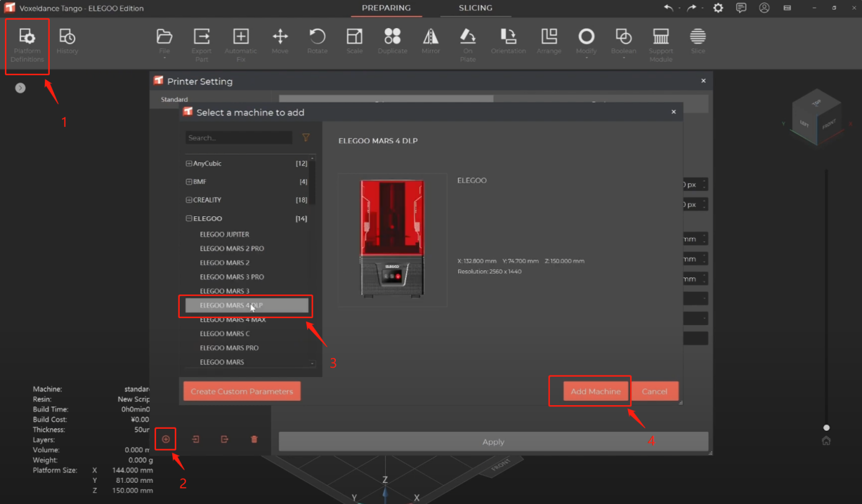Viewport: 862px width, 504px height.
Task: Click the add machine plus icon
Action: tap(166, 439)
